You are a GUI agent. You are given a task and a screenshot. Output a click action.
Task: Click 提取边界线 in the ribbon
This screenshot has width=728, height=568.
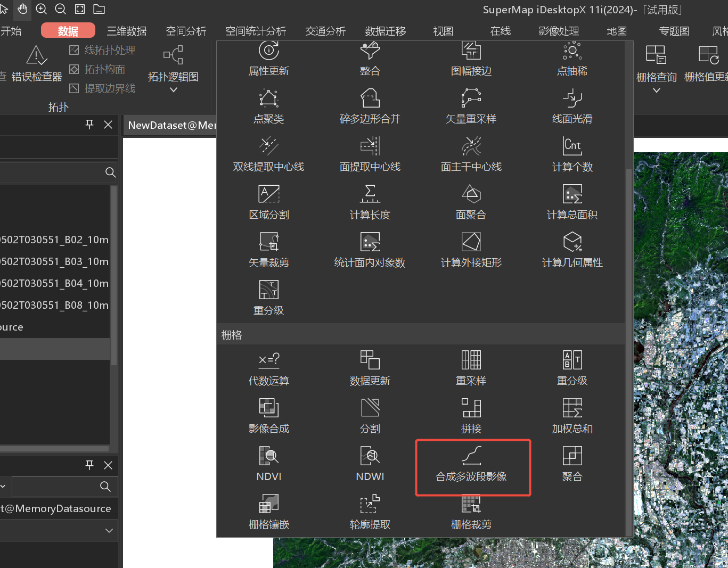coord(102,88)
